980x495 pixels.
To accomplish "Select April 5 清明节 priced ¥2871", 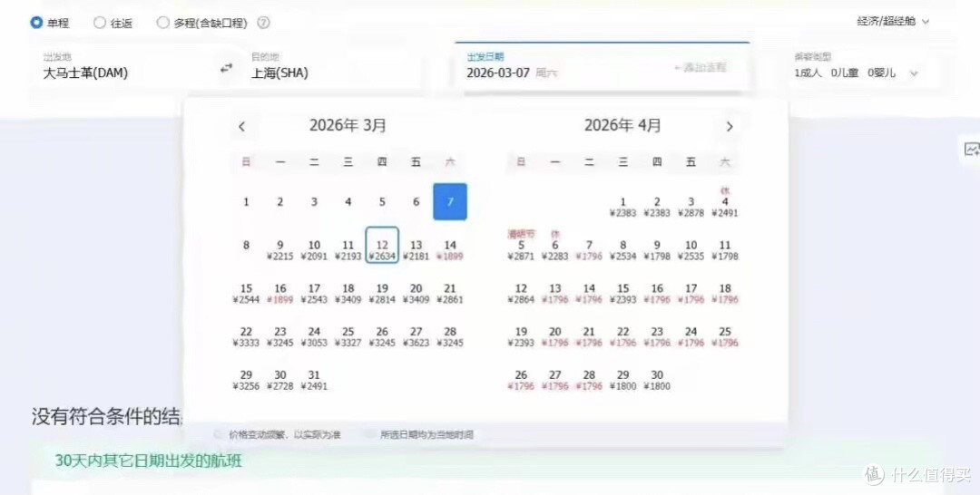I will pos(521,245).
